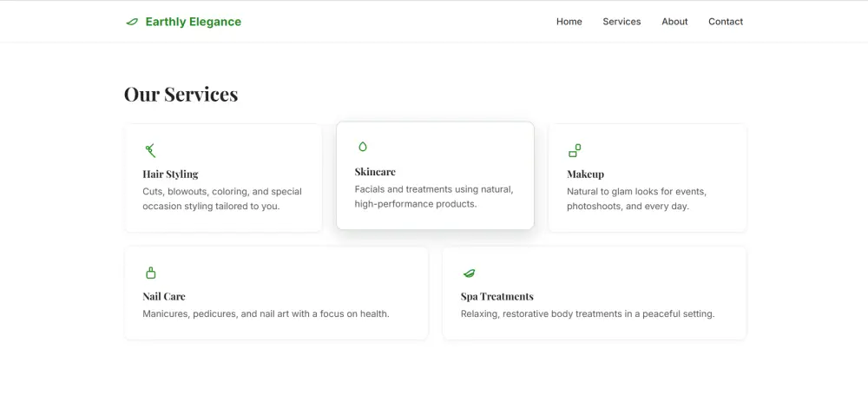This screenshot has height=415, width=868.
Task: Click the leaf logo icon in the header
Action: 132,22
